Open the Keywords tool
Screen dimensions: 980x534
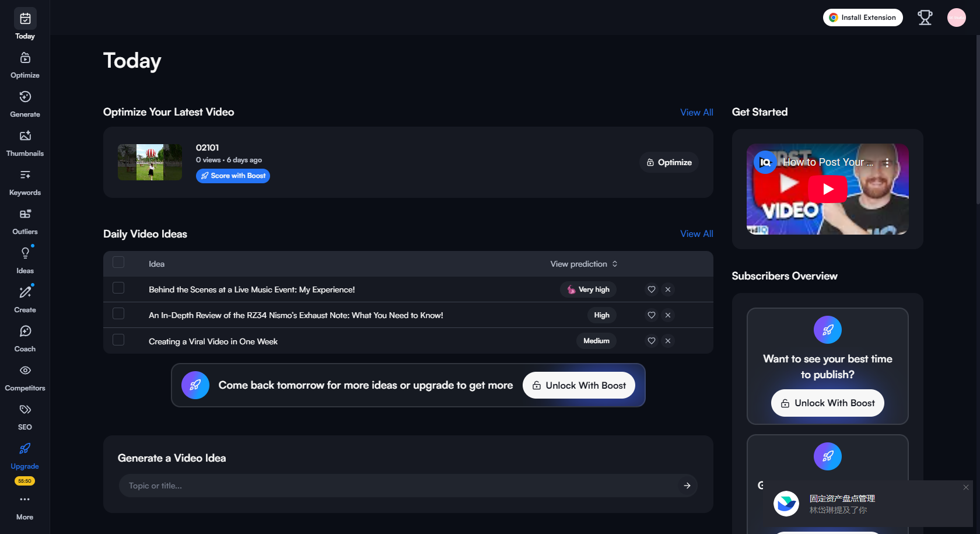pyautogui.click(x=25, y=182)
